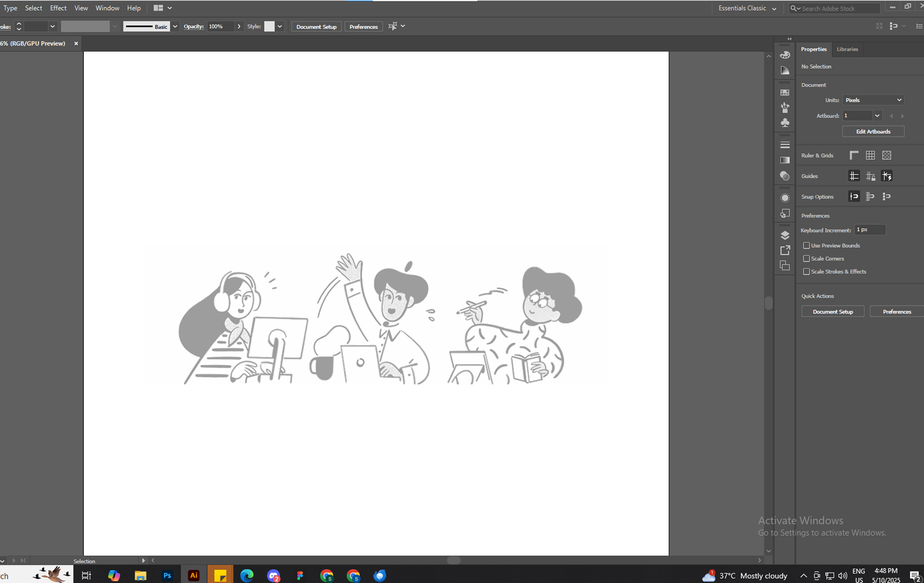Viewport: 924px width, 583px height.
Task: Toggle Snap to Pixel option
Action: coord(887,197)
